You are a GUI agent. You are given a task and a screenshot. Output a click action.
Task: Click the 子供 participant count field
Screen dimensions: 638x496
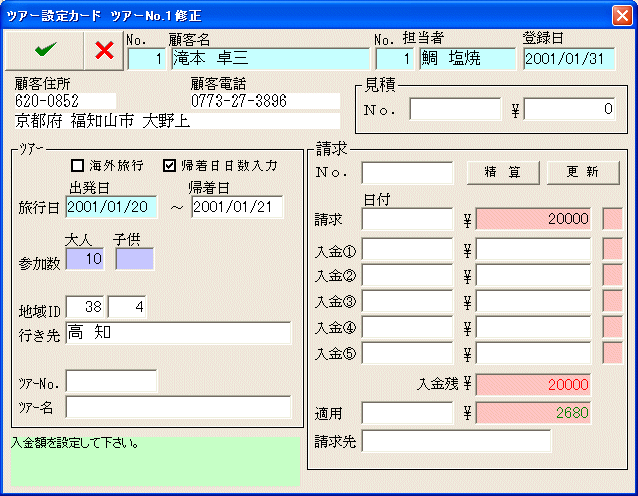pyautogui.click(x=135, y=260)
